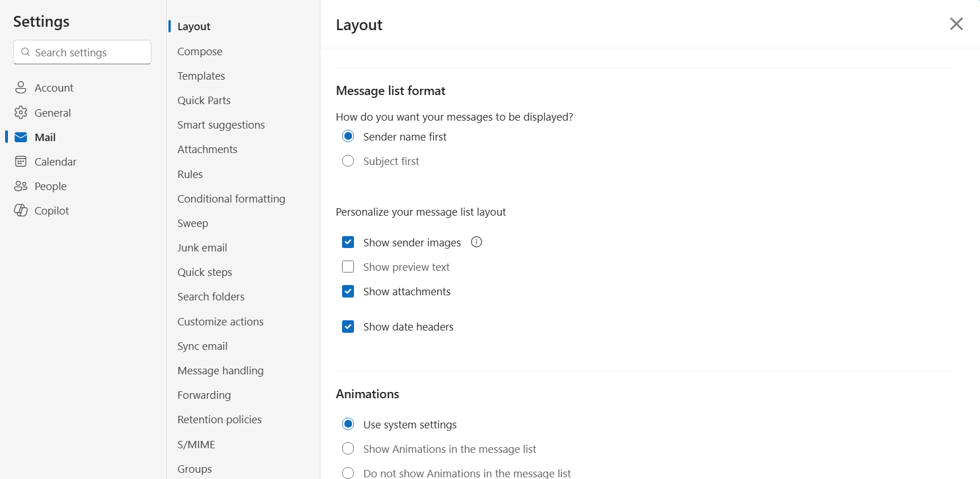980x479 pixels.
Task: Click the People icon in sidebar
Action: tap(20, 186)
